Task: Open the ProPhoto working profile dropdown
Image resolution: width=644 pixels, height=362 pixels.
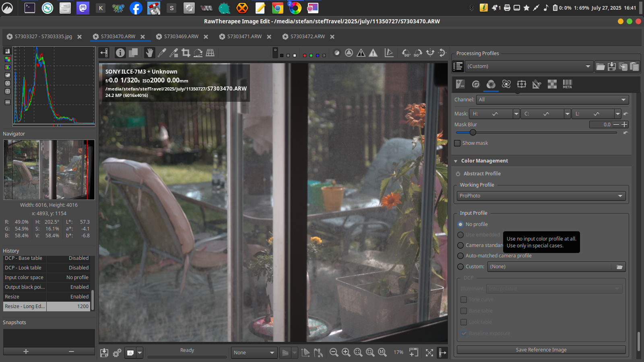Action: (x=541, y=196)
